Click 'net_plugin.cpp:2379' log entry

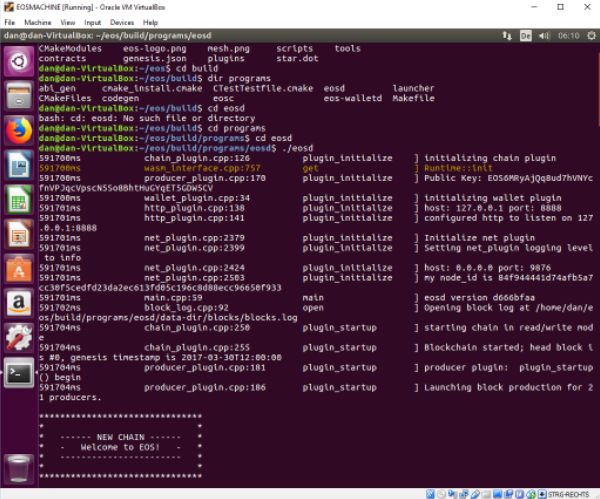(194, 238)
